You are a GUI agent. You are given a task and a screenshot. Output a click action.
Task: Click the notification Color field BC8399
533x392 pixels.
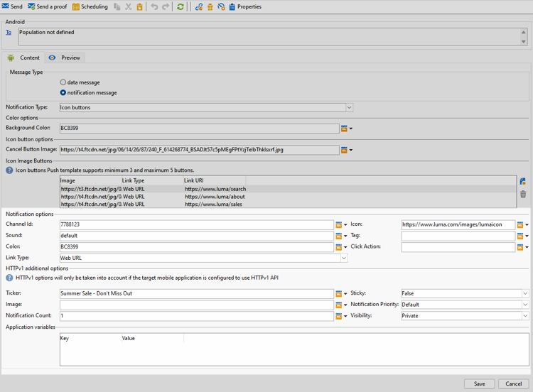tap(196, 247)
